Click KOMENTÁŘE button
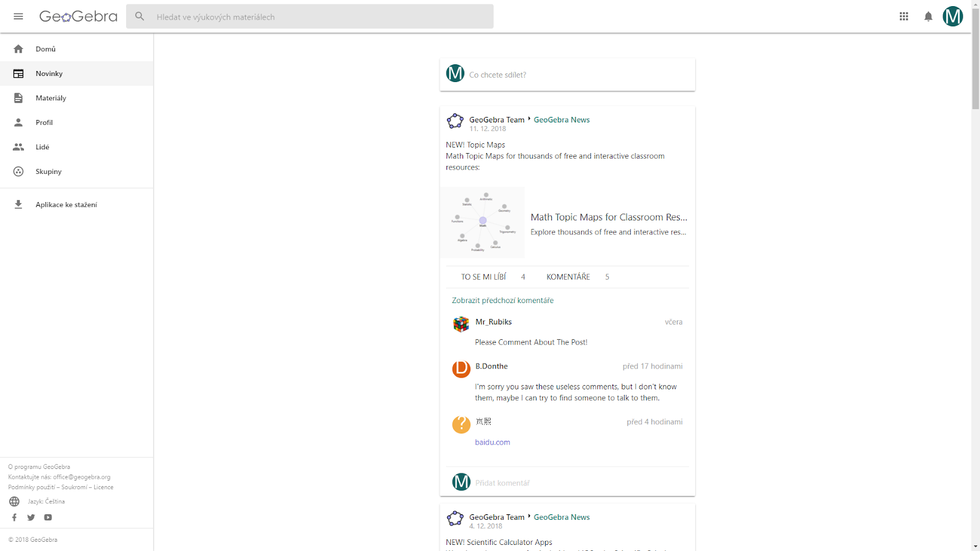 click(x=568, y=277)
